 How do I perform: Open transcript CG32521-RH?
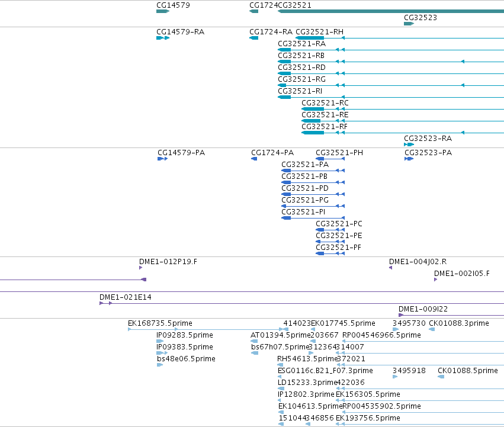pyautogui.click(x=319, y=32)
